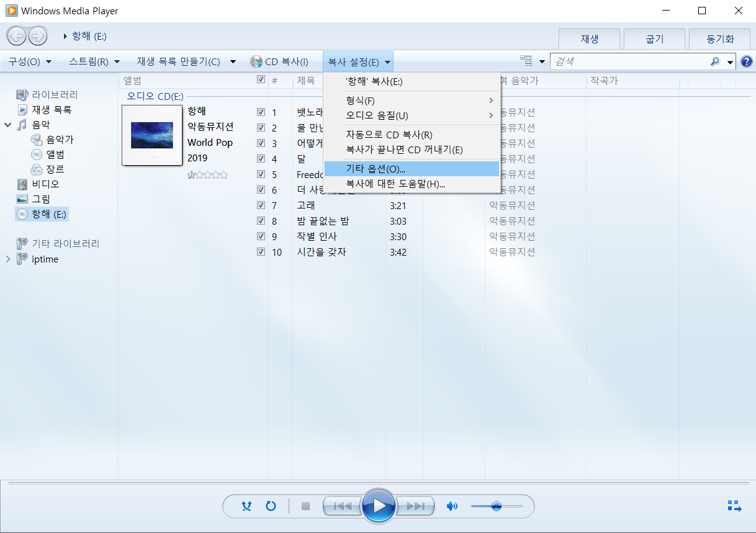
Task: Toggle 복사가 끝나면 CD 꺼내기(E)
Action: [x=412, y=150]
